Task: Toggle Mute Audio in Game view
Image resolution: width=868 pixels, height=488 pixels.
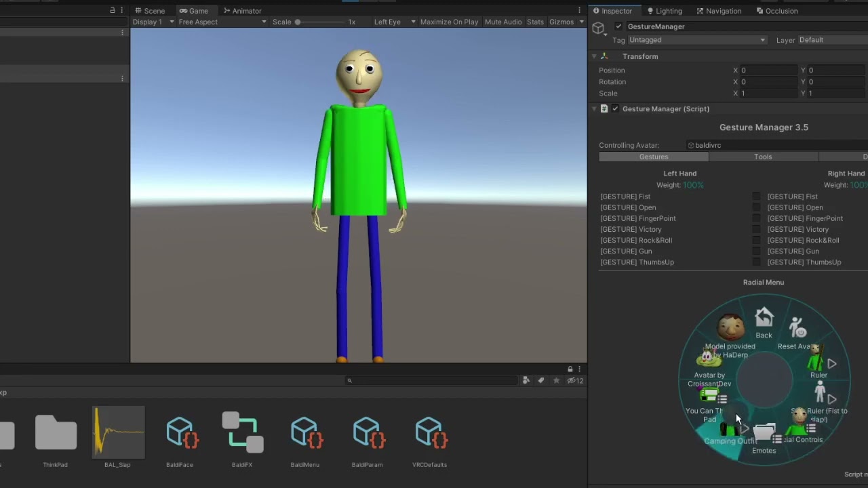Action: 503,22
